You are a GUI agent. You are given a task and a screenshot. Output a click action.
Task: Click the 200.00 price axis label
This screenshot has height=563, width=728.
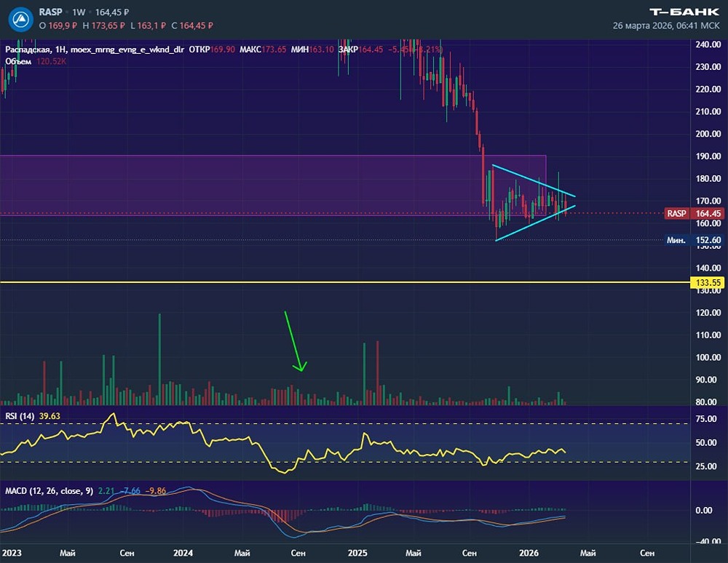pyautogui.click(x=708, y=134)
